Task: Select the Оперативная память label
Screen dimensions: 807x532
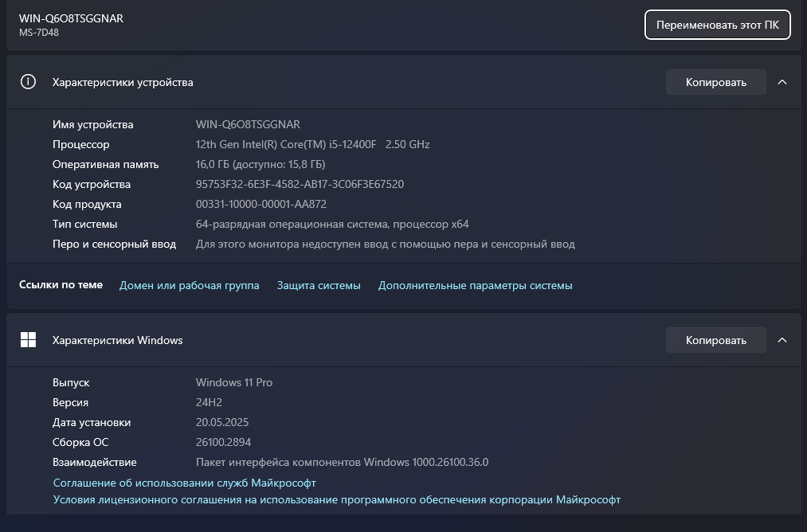Action: 105,165
